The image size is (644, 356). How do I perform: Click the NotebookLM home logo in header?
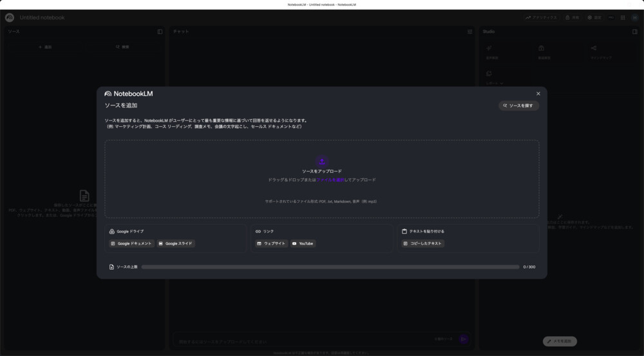click(x=10, y=17)
